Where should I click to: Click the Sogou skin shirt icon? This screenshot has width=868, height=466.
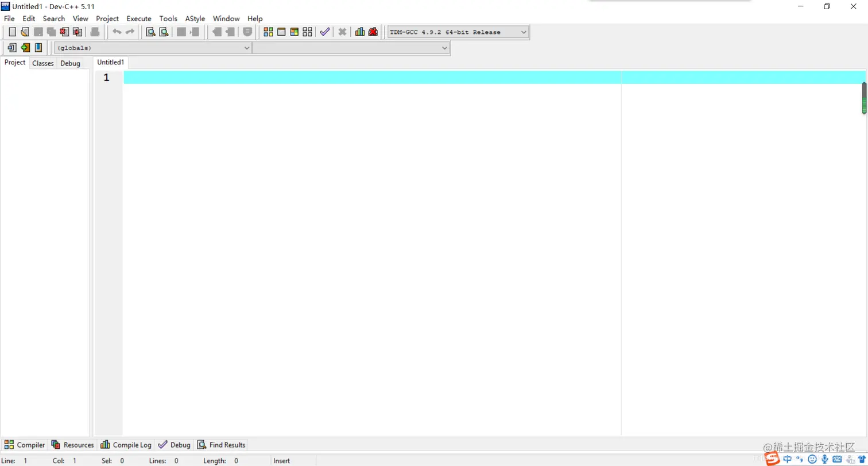pyautogui.click(x=861, y=459)
